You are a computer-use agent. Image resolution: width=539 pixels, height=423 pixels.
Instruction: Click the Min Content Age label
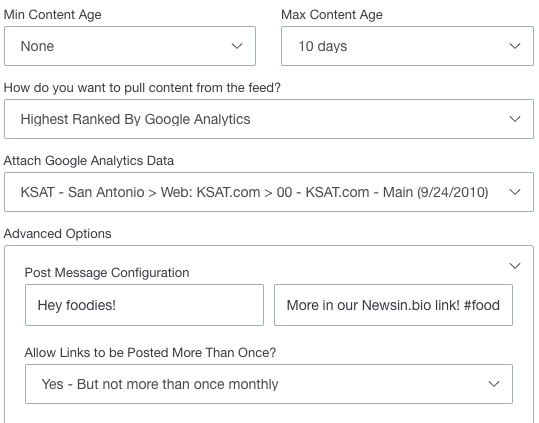tap(53, 15)
